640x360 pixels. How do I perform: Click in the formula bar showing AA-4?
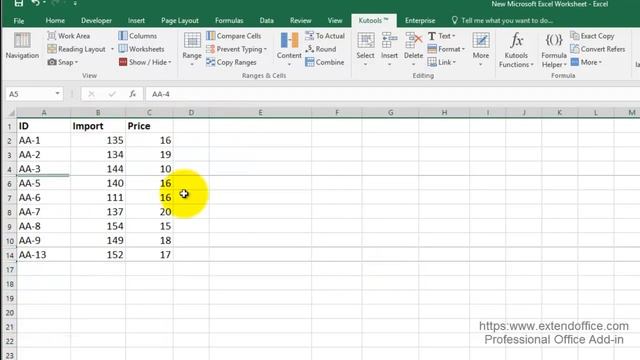392,94
